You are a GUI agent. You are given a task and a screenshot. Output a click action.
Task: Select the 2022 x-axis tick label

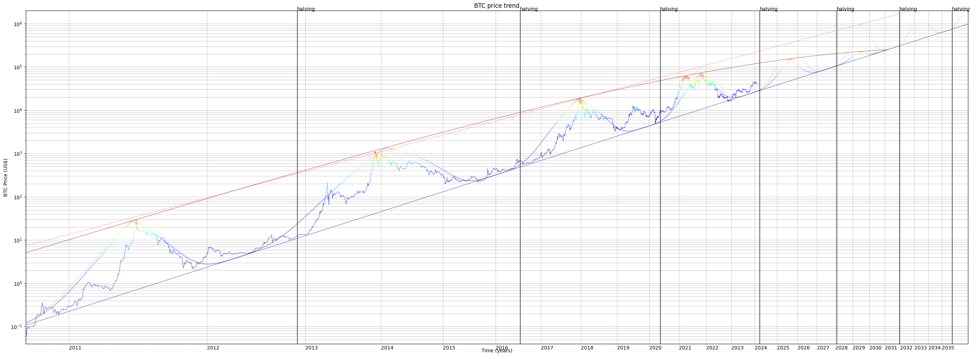tap(712, 348)
